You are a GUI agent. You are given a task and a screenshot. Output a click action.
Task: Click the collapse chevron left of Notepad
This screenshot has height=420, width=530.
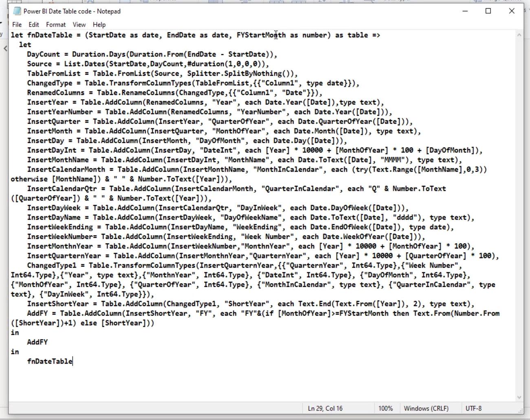point(5,48)
